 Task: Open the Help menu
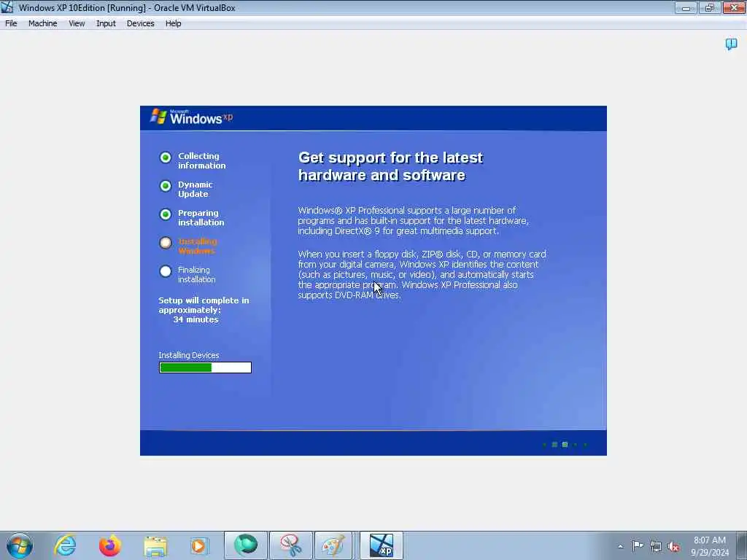tap(173, 23)
